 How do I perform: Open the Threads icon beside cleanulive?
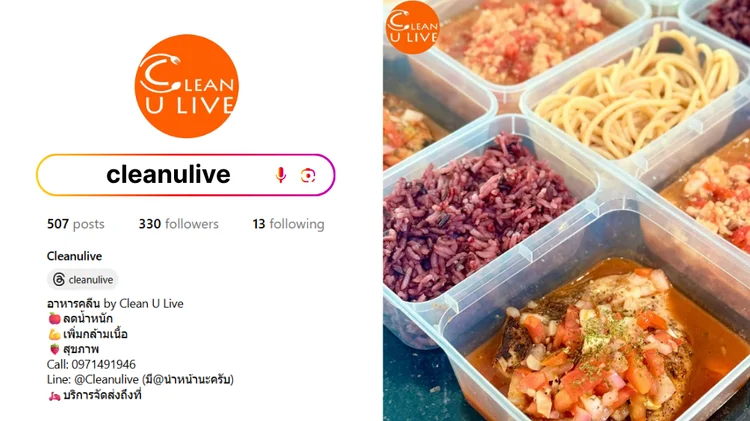(59, 279)
